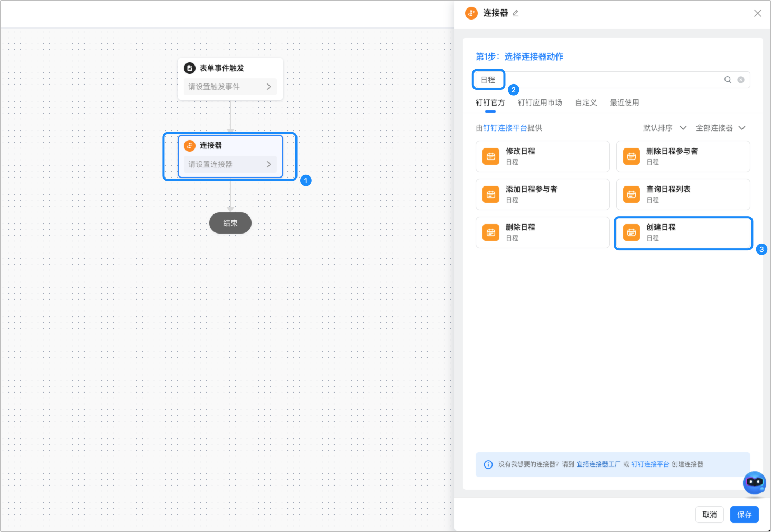The width and height of the screenshot is (771, 532).
Task: Click the 表单事件触发 node title
Action: coord(221,68)
